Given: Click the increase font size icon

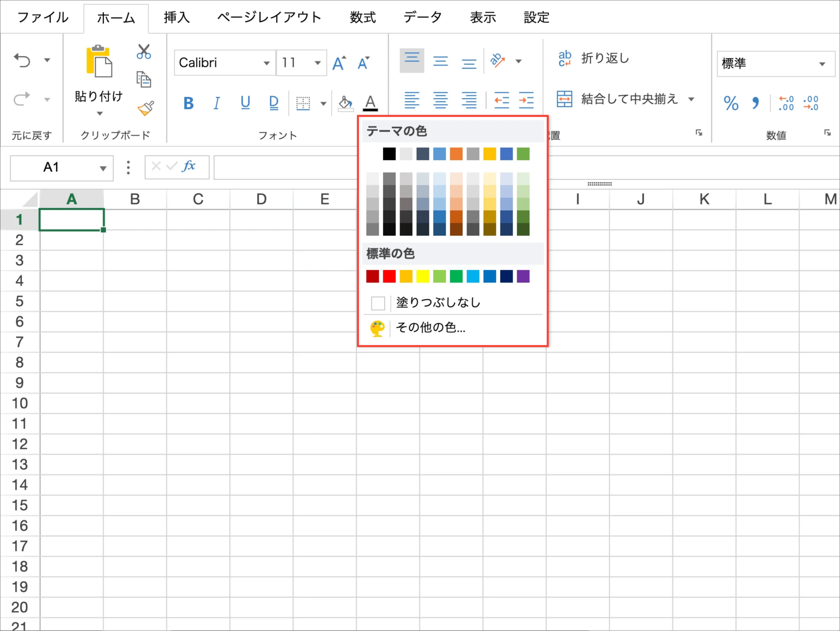Looking at the screenshot, I should point(339,63).
